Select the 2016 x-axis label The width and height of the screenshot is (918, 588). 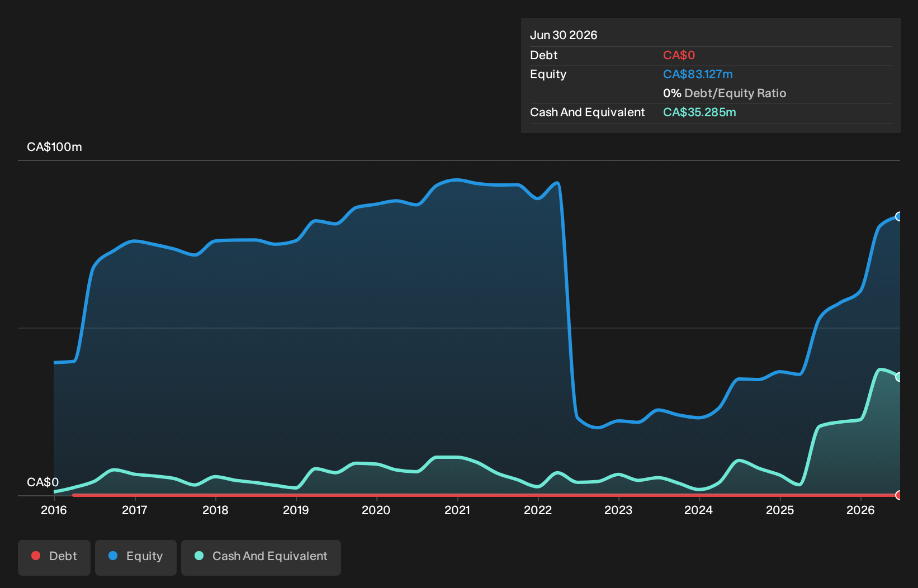click(54, 510)
